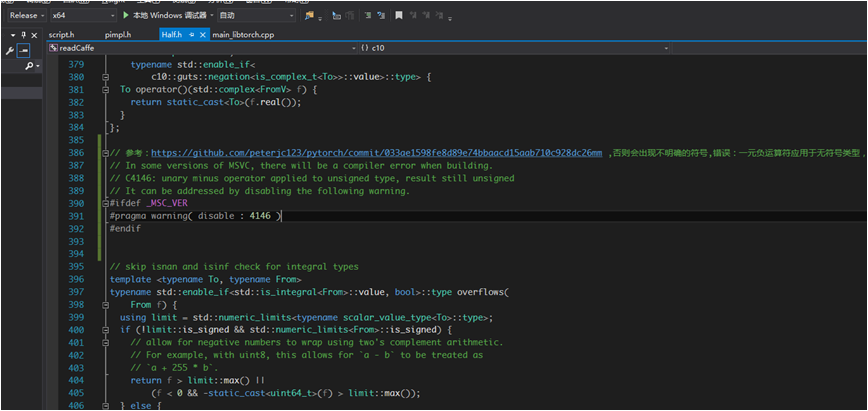Switch to the main_libtorch.cpp tab
The height and width of the screenshot is (411, 868).
pos(243,35)
